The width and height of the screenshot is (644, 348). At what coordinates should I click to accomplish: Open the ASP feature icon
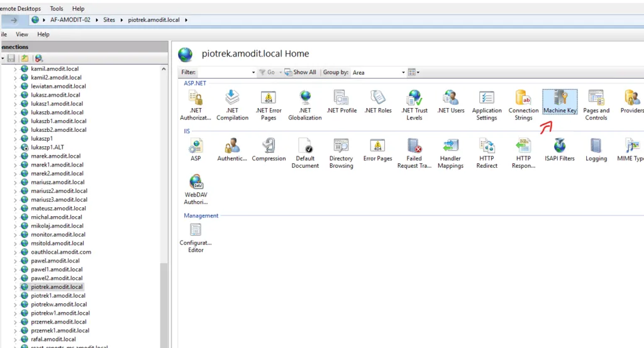pos(196,150)
